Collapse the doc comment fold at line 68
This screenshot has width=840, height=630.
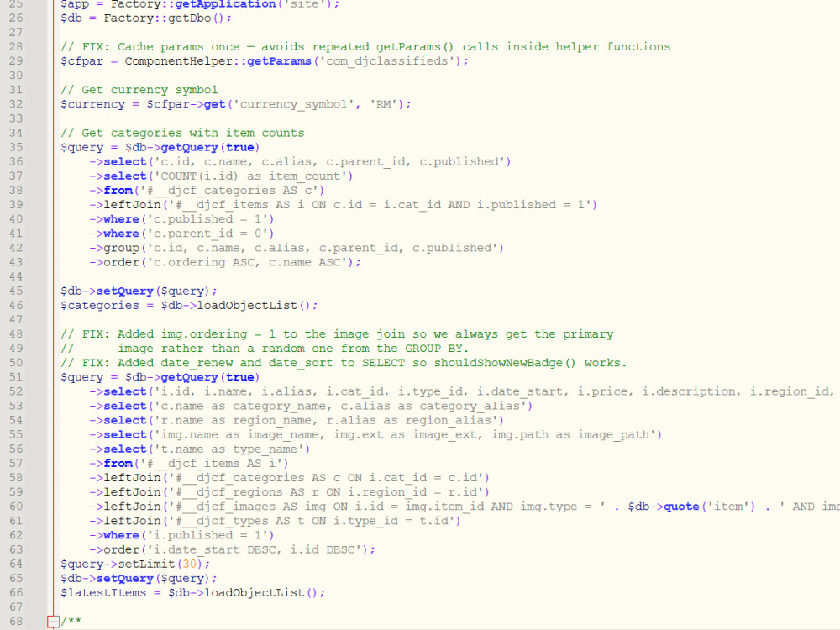click(x=52, y=622)
